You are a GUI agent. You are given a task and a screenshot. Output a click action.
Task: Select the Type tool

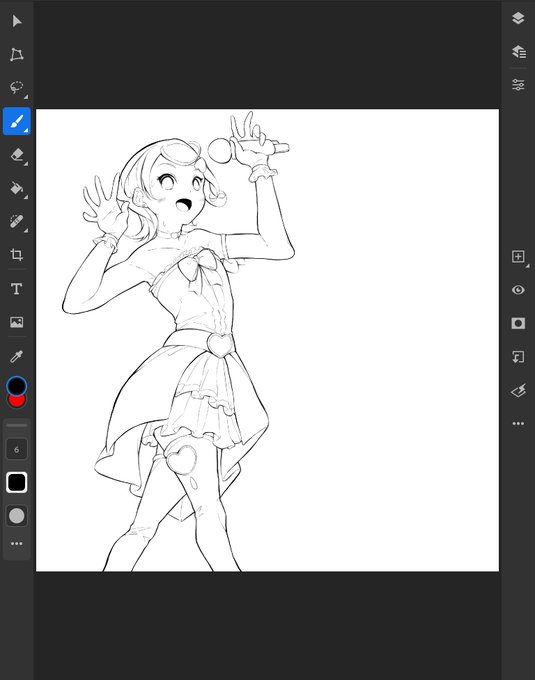tap(16, 289)
